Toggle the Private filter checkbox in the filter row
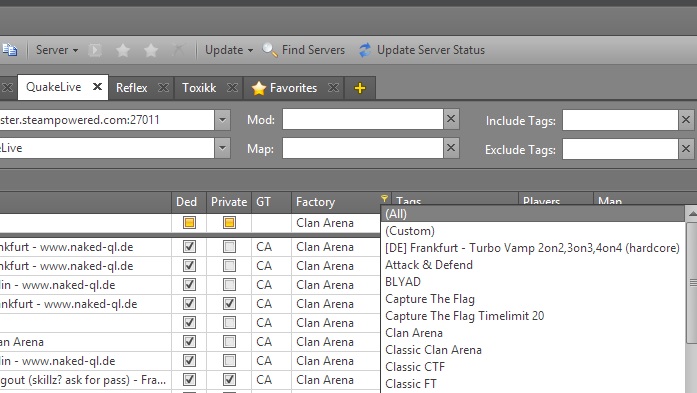The height and width of the screenshot is (393, 697). (x=229, y=223)
